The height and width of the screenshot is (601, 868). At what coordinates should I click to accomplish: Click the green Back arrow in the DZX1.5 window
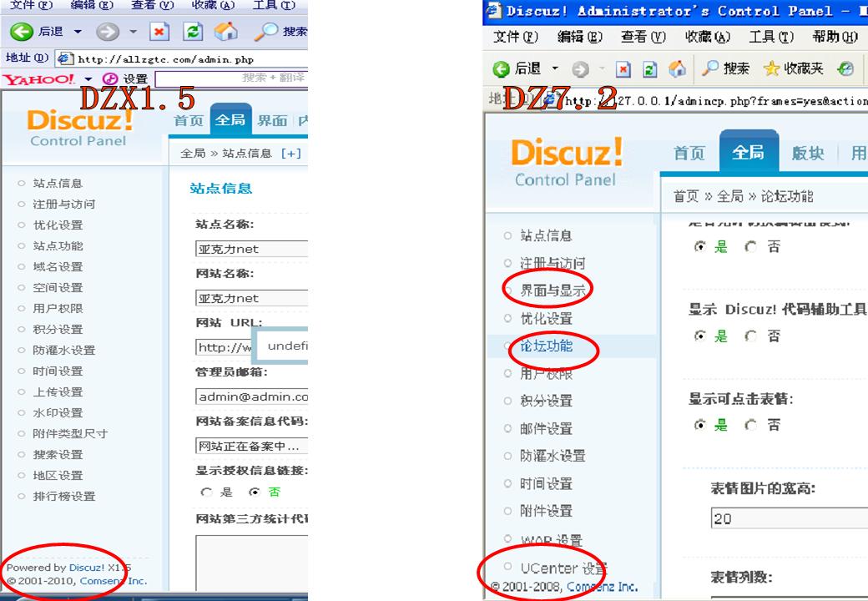click(22, 32)
